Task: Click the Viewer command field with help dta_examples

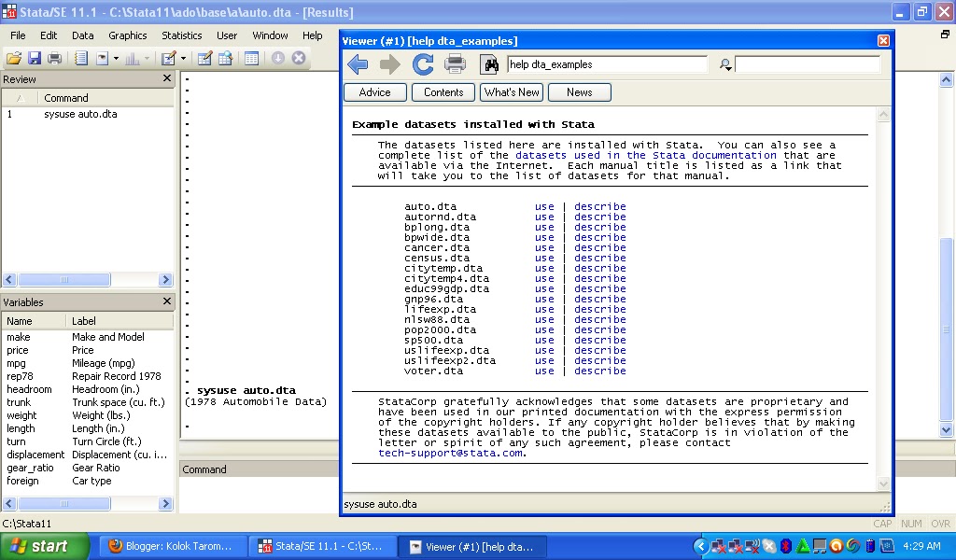Action: coord(607,64)
